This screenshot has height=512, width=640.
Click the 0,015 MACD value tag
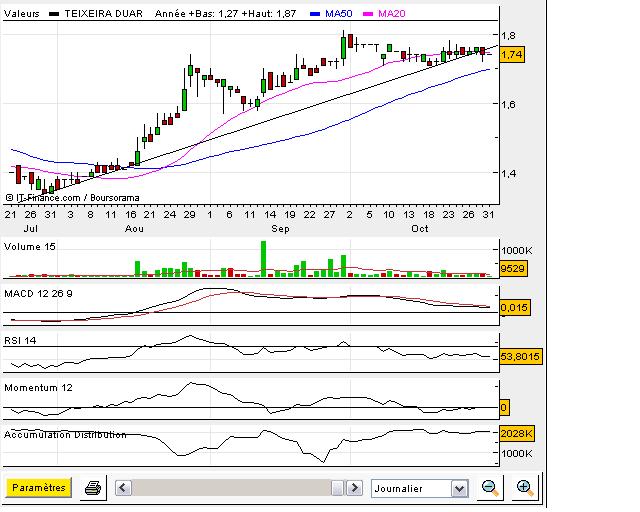514,307
